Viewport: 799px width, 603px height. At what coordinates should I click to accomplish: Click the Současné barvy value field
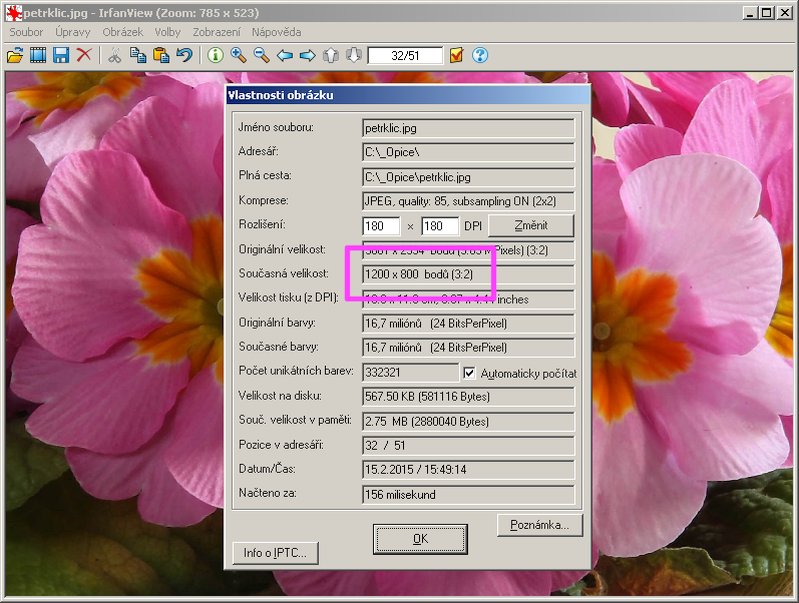coord(468,348)
